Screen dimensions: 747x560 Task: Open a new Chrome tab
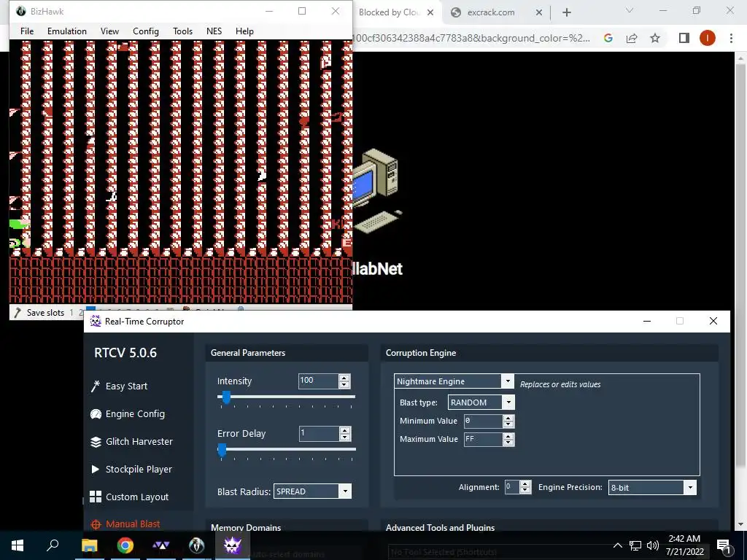566,12
